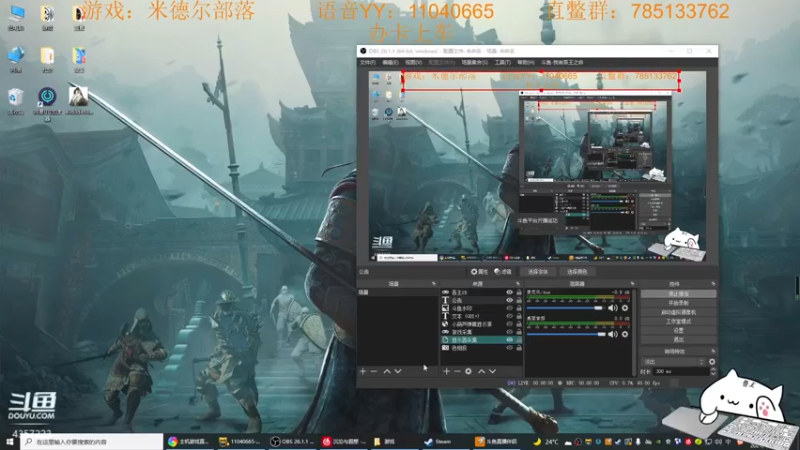
Task: Open the 场景集合(S) menu
Action: 474,62
